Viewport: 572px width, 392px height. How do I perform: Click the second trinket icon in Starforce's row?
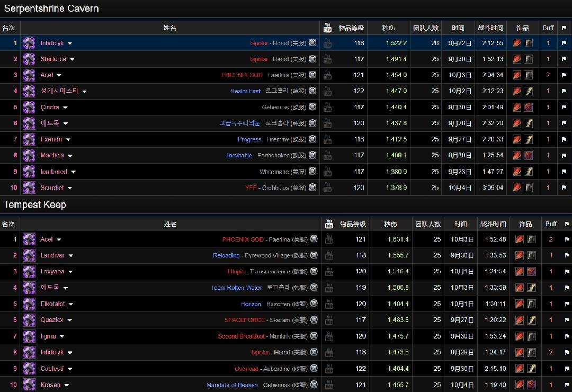coord(529,59)
